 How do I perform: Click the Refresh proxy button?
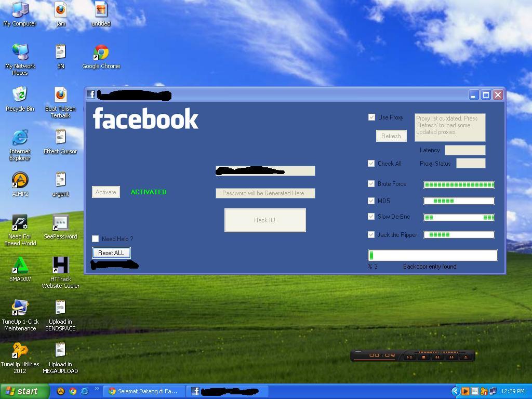(391, 136)
